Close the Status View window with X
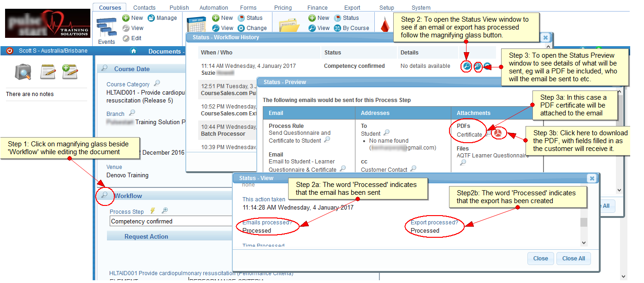Image resolution: width=644 pixels, height=283 pixels. (592, 178)
